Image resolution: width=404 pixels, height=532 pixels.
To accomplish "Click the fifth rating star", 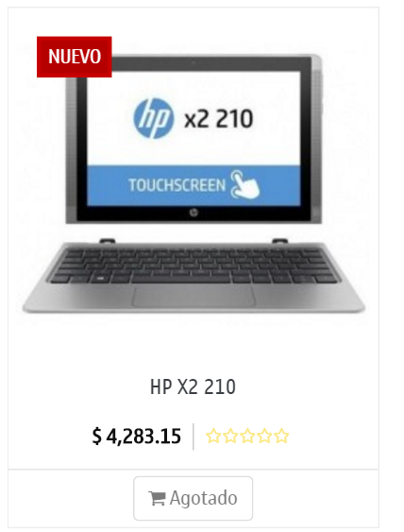I will point(281,436).
